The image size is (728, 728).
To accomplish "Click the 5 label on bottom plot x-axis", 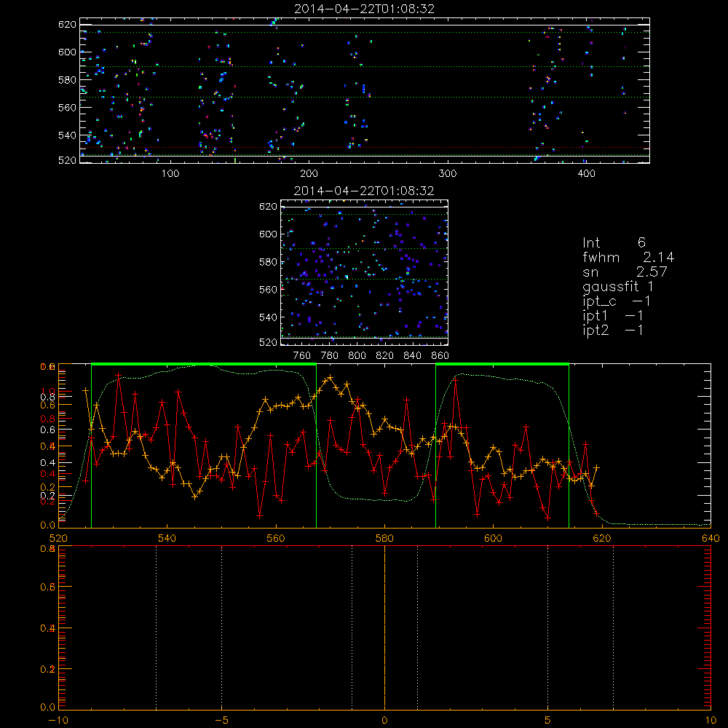I will pos(548,721).
